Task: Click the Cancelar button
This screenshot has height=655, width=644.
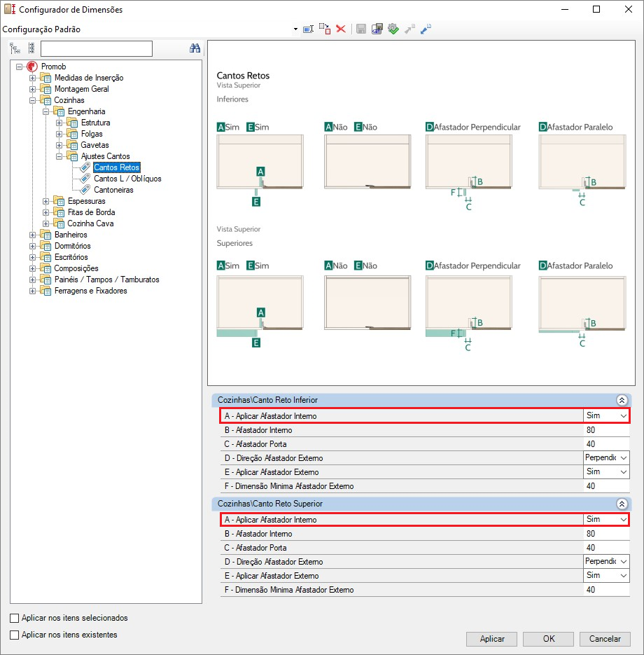Action: tap(605, 639)
